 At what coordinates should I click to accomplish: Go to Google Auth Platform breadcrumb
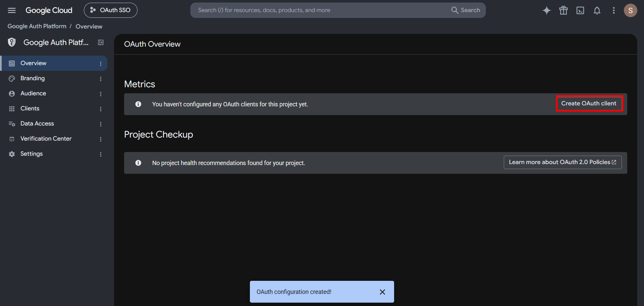point(37,26)
